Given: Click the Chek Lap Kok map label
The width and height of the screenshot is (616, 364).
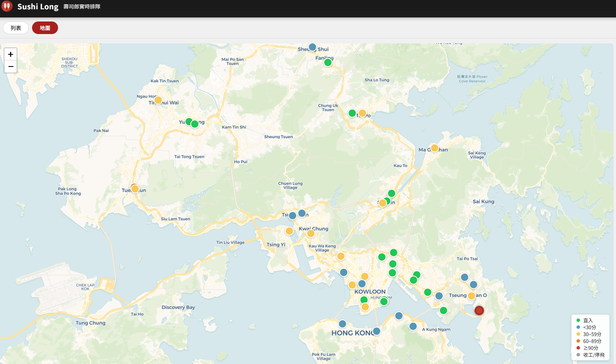Looking at the screenshot, I should tap(85, 287).
